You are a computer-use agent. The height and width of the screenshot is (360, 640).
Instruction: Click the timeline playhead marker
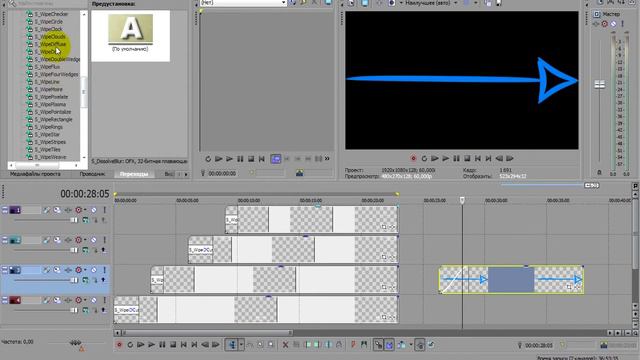462,200
